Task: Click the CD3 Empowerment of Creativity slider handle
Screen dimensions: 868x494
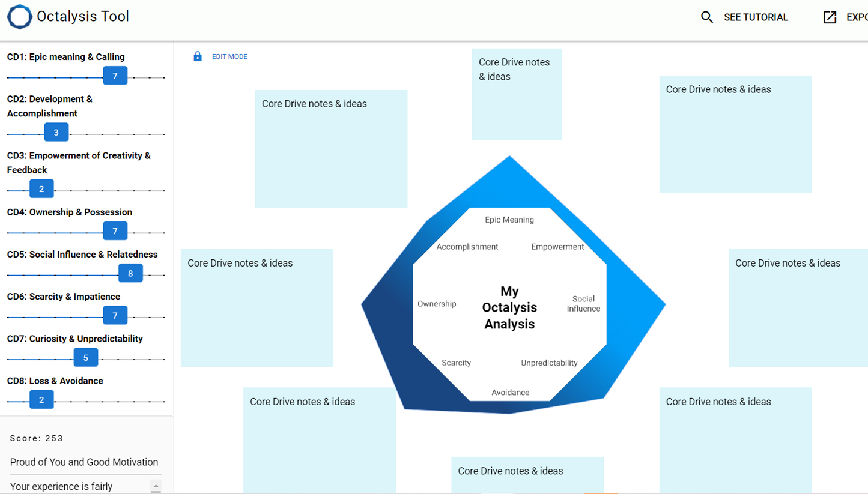Action: tap(41, 188)
